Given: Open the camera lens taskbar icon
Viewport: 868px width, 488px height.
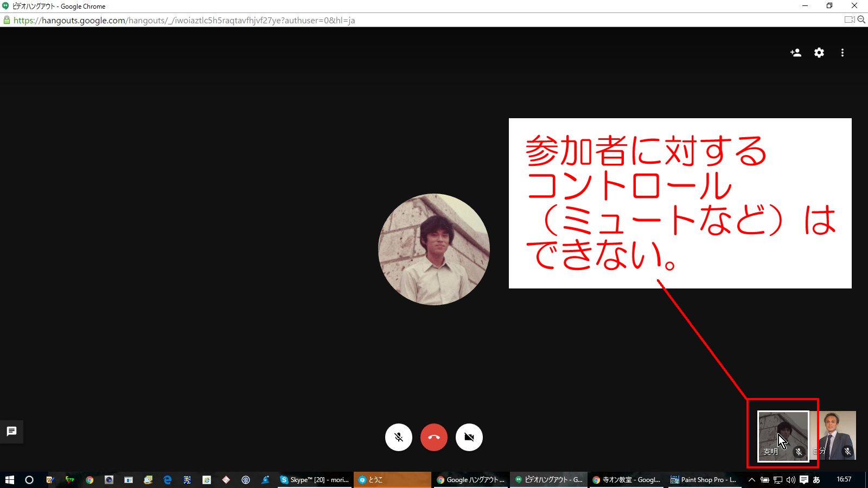Looking at the screenshot, I should pyautogui.click(x=109, y=480).
